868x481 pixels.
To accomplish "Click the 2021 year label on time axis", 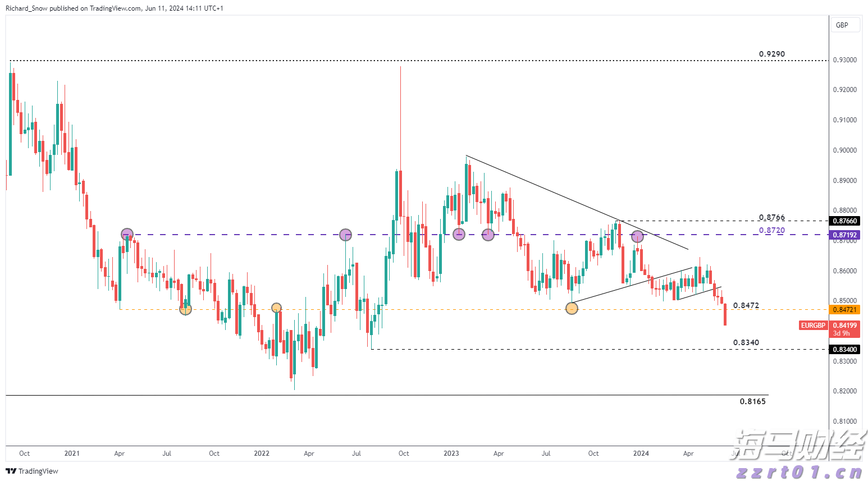I will point(72,453).
